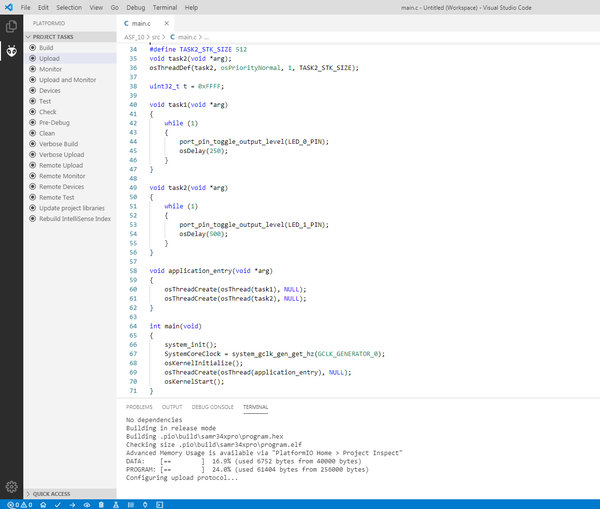
Task: Run the Verbose Upload task
Action: pos(70,155)
